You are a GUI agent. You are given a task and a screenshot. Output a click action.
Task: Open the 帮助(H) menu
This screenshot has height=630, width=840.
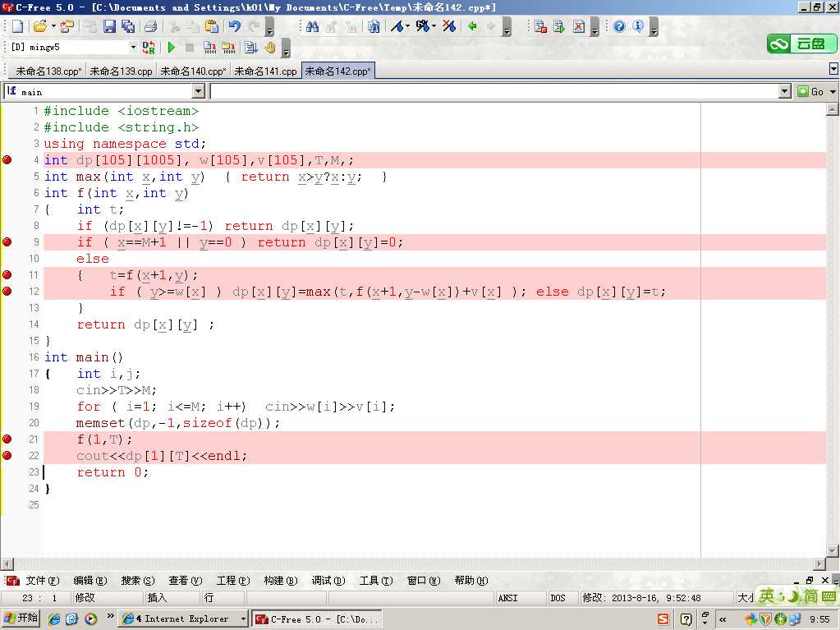tap(471, 581)
